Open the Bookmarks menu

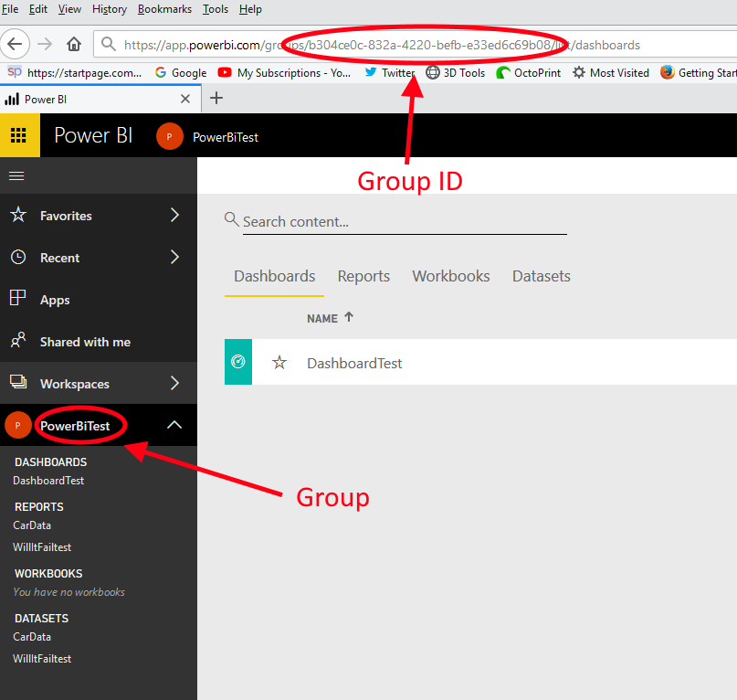pyautogui.click(x=164, y=9)
